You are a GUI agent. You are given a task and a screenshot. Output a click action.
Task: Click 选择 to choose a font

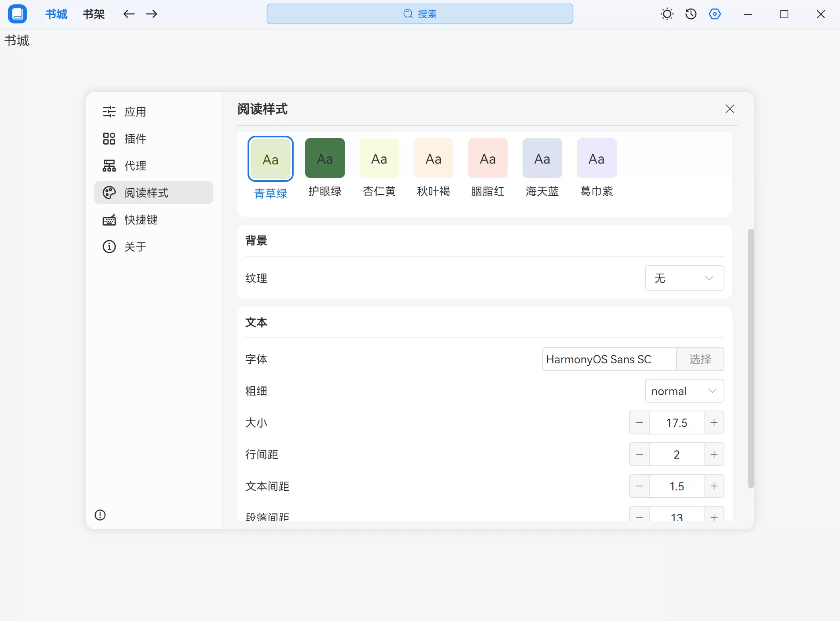coord(700,359)
